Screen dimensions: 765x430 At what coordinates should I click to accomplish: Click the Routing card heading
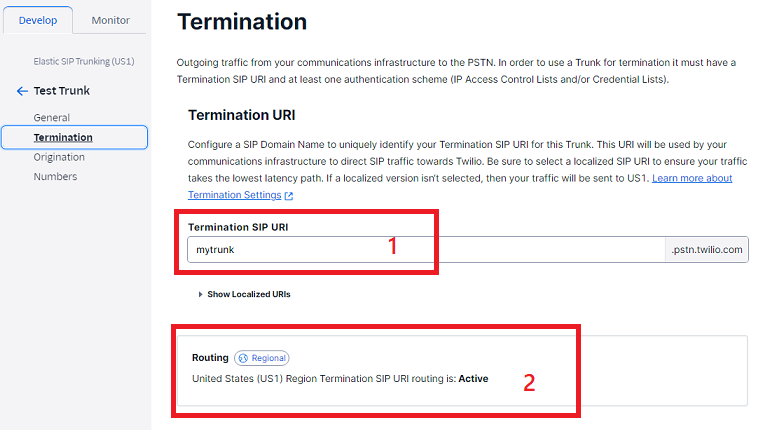[210, 358]
